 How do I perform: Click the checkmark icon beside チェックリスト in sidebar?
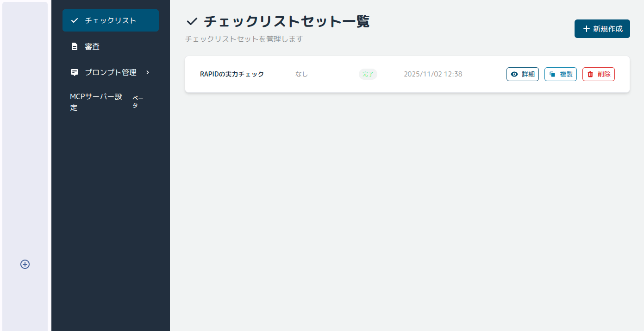click(74, 20)
